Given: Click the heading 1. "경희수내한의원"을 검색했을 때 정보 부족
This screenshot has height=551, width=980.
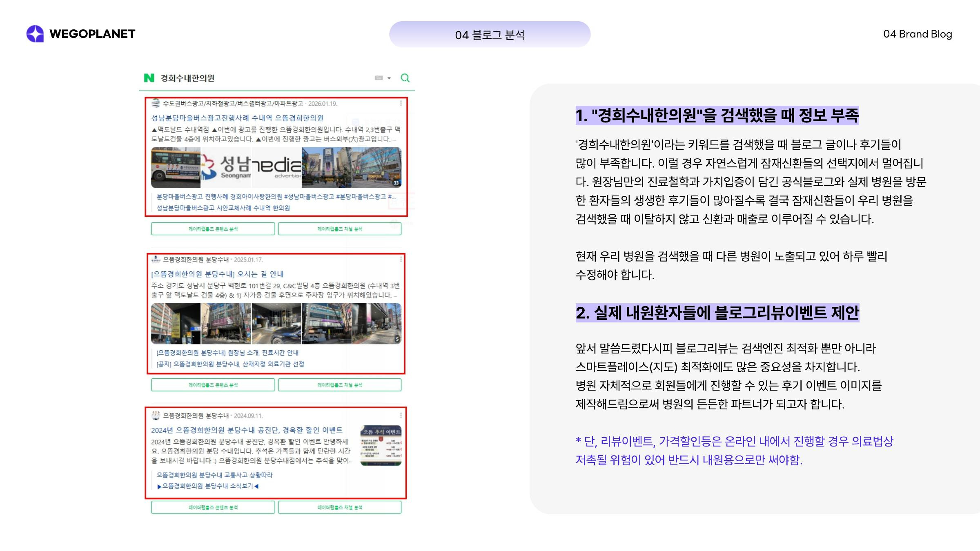Looking at the screenshot, I should (717, 116).
